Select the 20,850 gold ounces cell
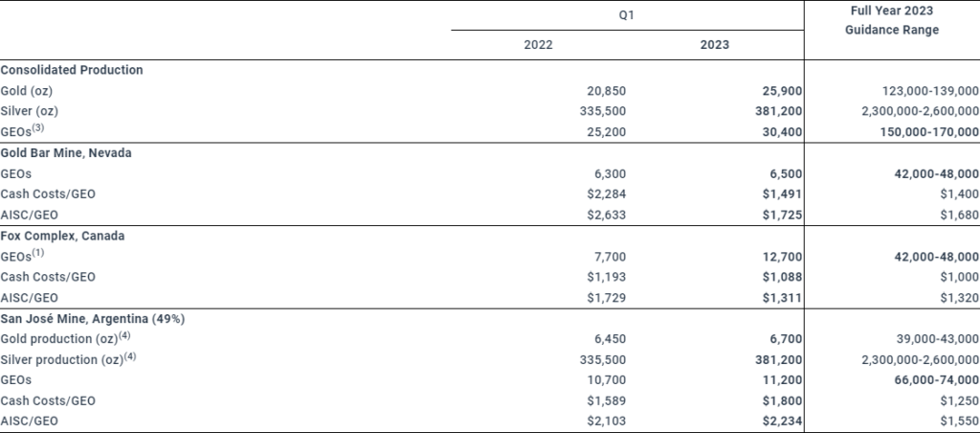Image resolution: width=980 pixels, height=433 pixels. coord(606,91)
